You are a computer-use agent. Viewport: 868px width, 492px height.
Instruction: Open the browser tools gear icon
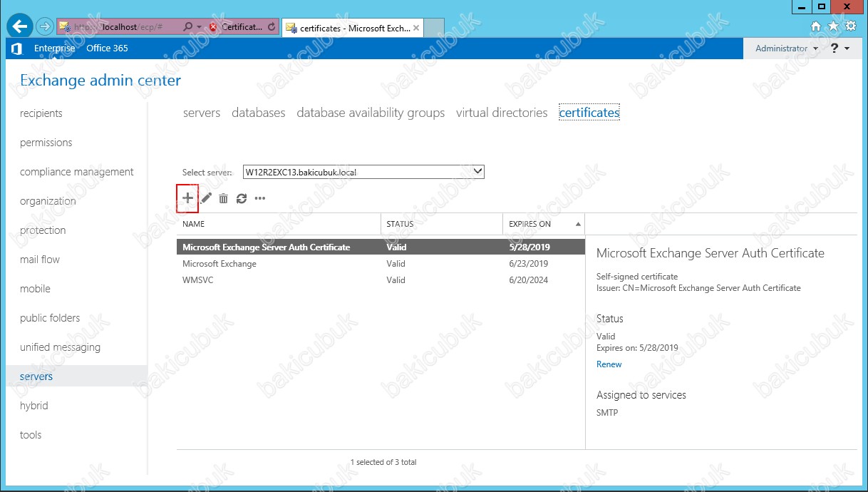tap(851, 26)
